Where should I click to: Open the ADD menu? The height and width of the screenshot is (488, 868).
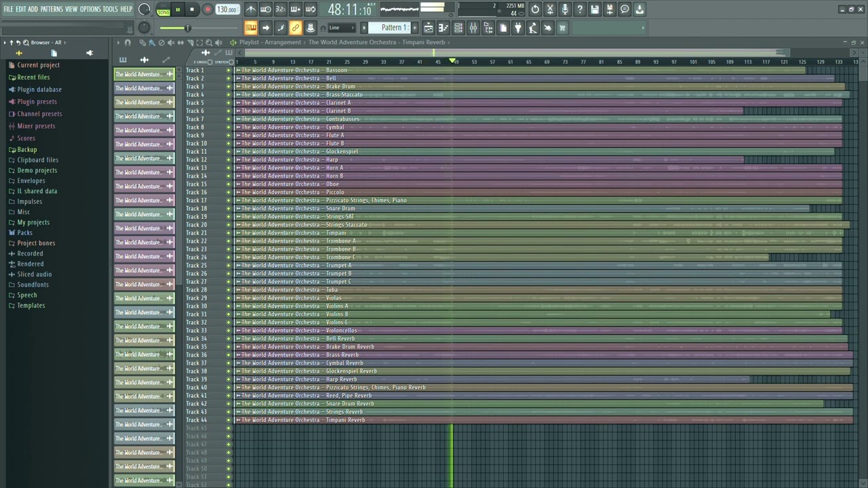click(x=33, y=9)
